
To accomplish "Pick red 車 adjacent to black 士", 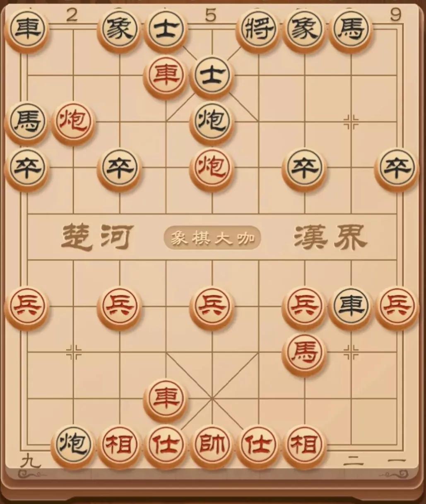I will click(166, 76).
